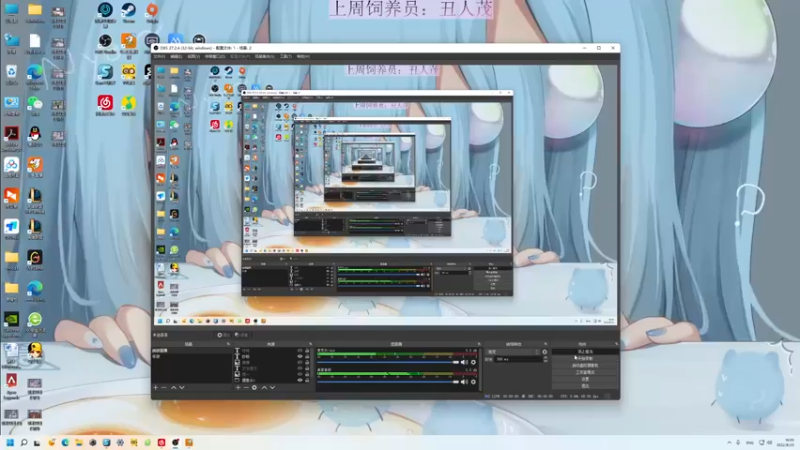Move the selected source down
Screen dimensions: 800x450
tap(272, 388)
